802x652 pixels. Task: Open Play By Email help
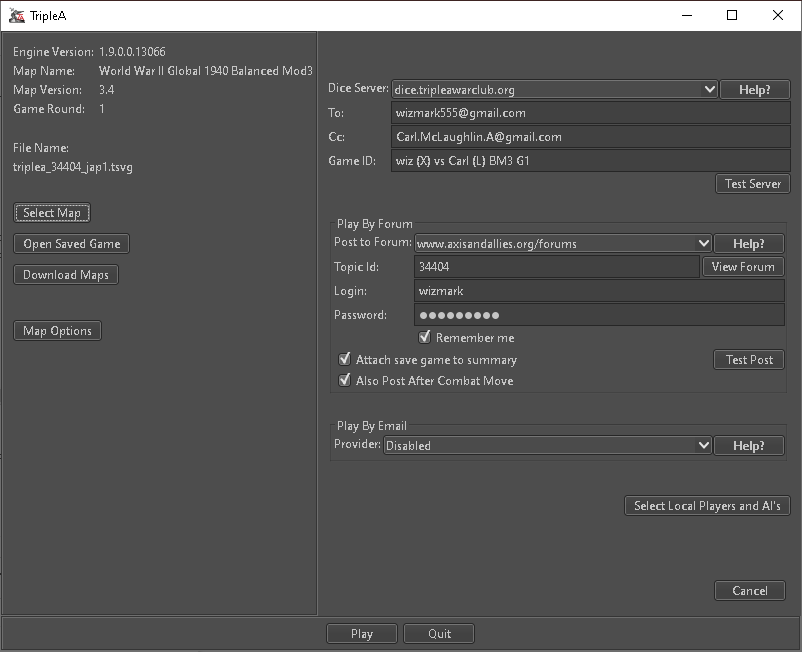click(x=749, y=445)
